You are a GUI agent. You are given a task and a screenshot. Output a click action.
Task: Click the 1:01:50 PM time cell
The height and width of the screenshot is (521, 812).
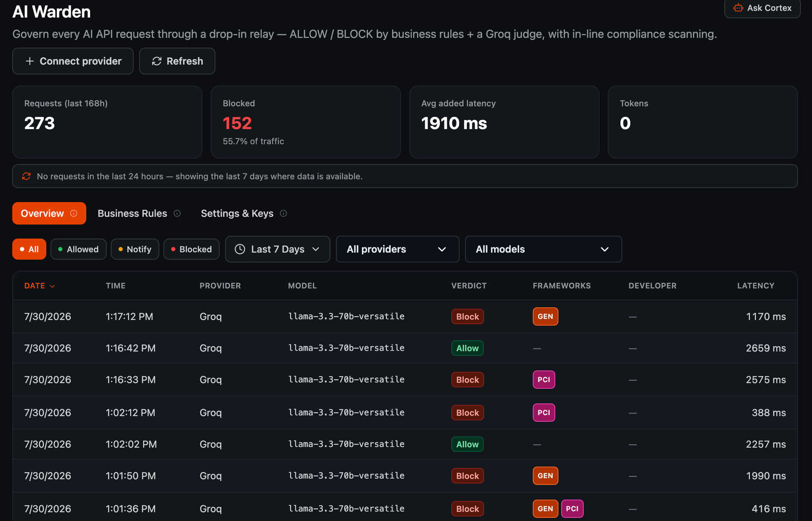131,475
